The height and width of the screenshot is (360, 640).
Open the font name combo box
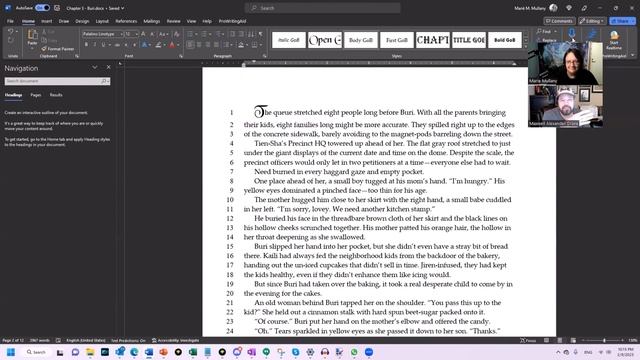pyautogui.click(x=103, y=34)
